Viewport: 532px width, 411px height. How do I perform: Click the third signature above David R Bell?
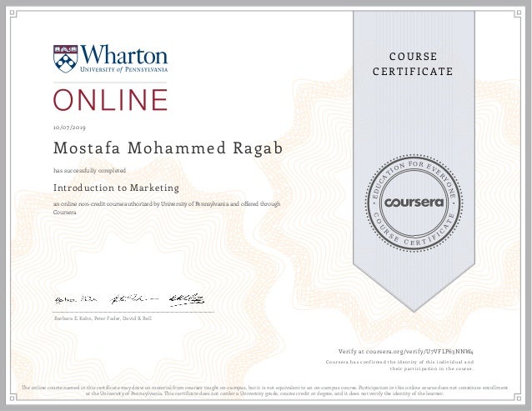tap(187, 299)
